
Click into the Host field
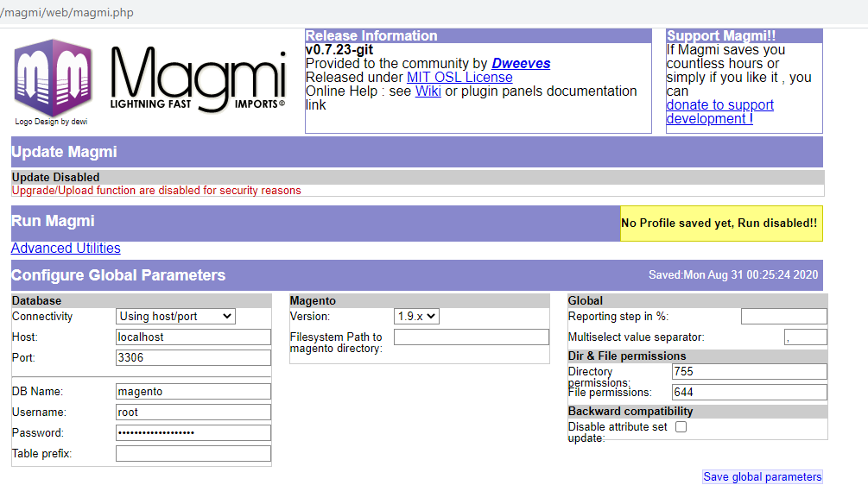coord(193,337)
